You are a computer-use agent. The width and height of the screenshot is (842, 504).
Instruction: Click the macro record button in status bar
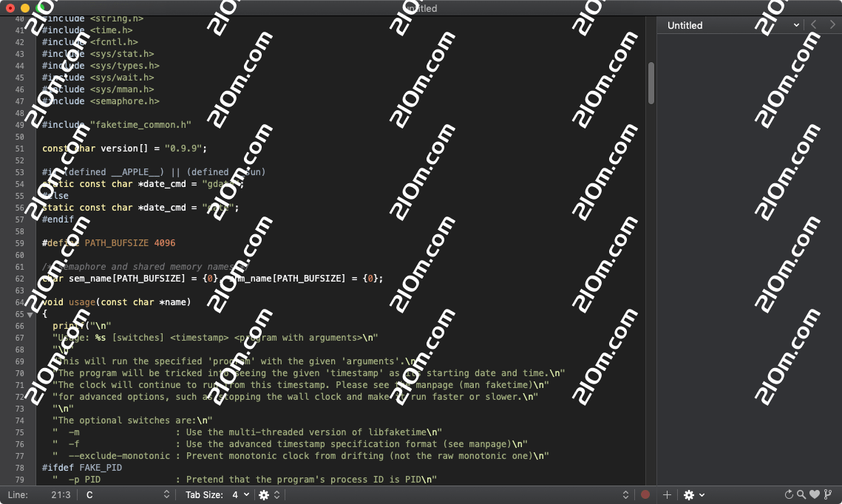(x=645, y=495)
